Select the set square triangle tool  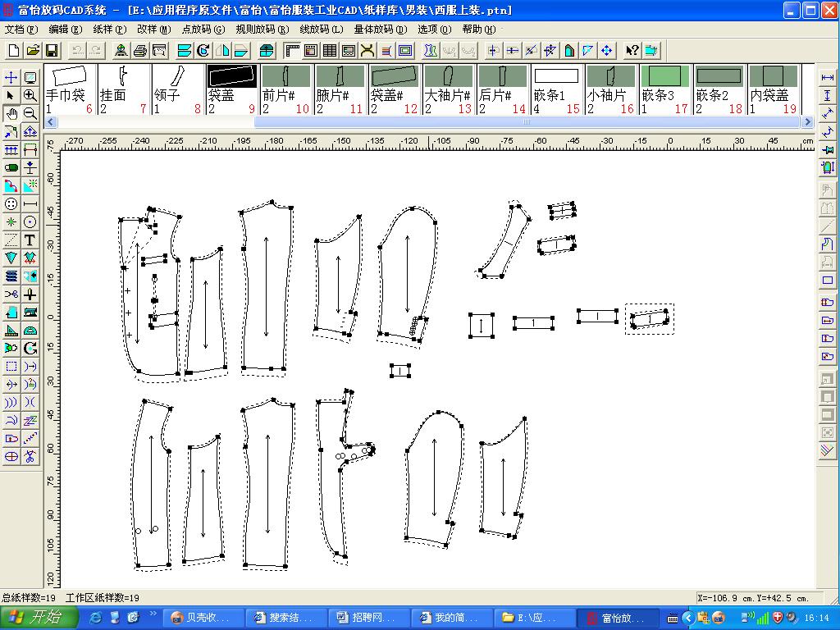pos(11,331)
